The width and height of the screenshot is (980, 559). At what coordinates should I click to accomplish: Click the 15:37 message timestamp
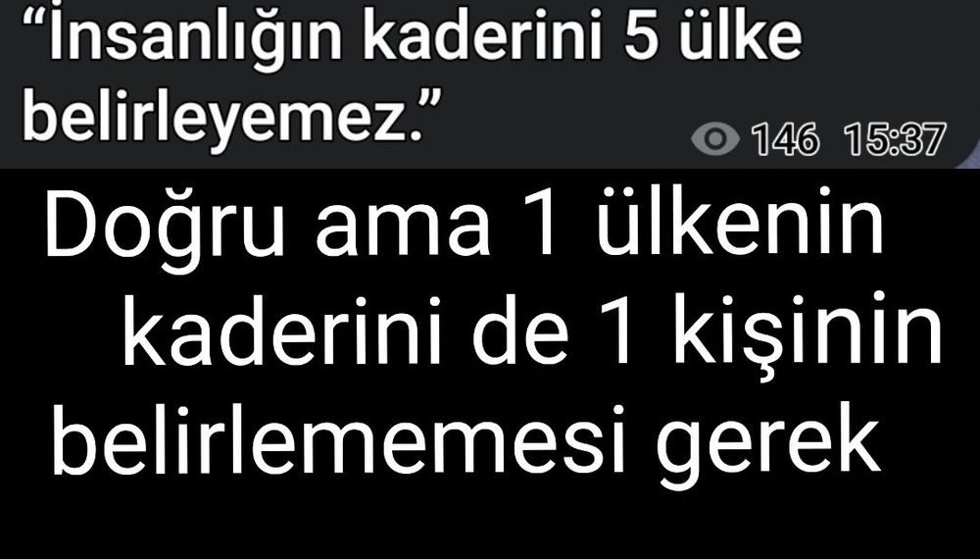[x=895, y=139]
